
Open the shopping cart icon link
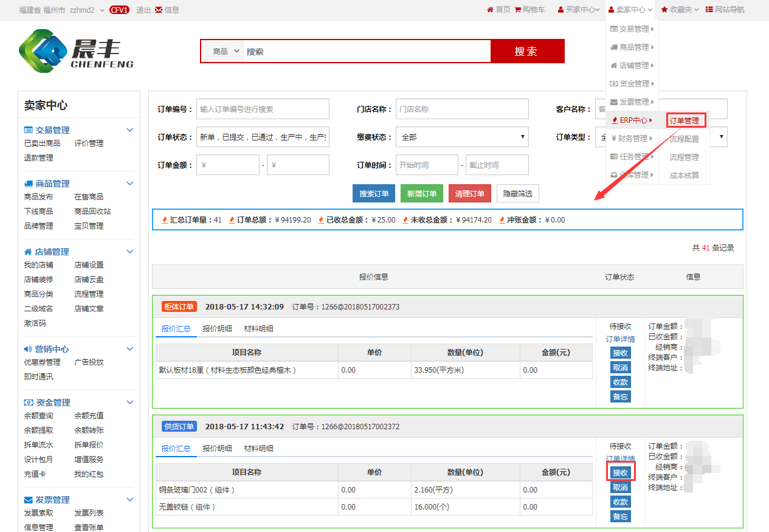(x=518, y=10)
